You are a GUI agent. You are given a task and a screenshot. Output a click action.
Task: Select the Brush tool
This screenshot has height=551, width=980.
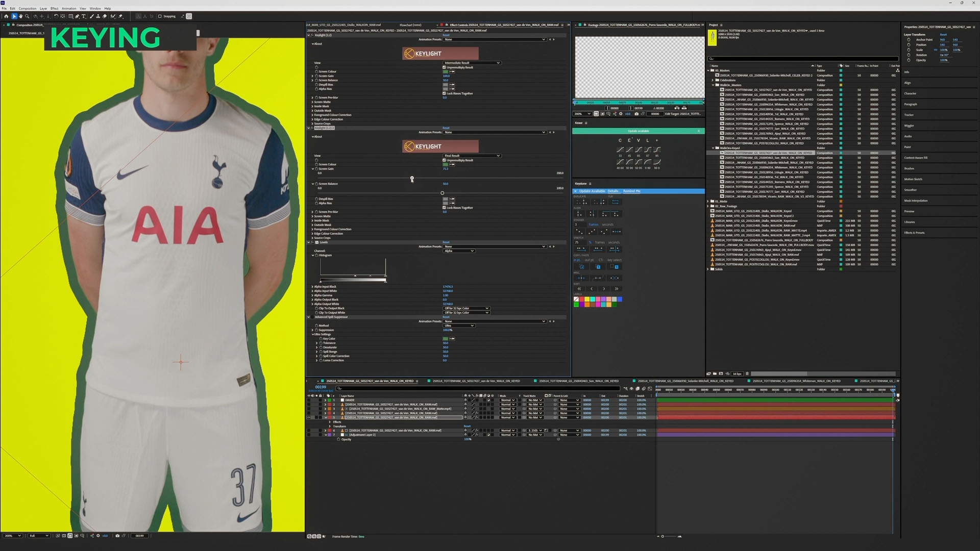click(92, 16)
